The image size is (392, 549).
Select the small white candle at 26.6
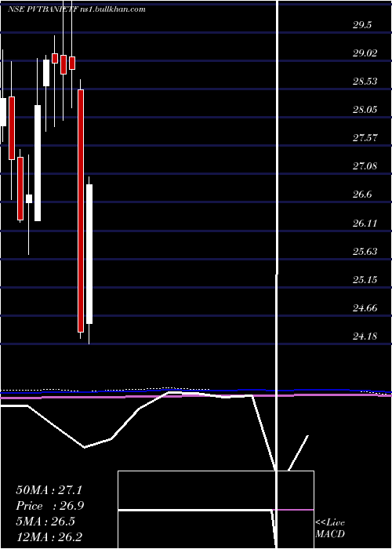pos(29,199)
